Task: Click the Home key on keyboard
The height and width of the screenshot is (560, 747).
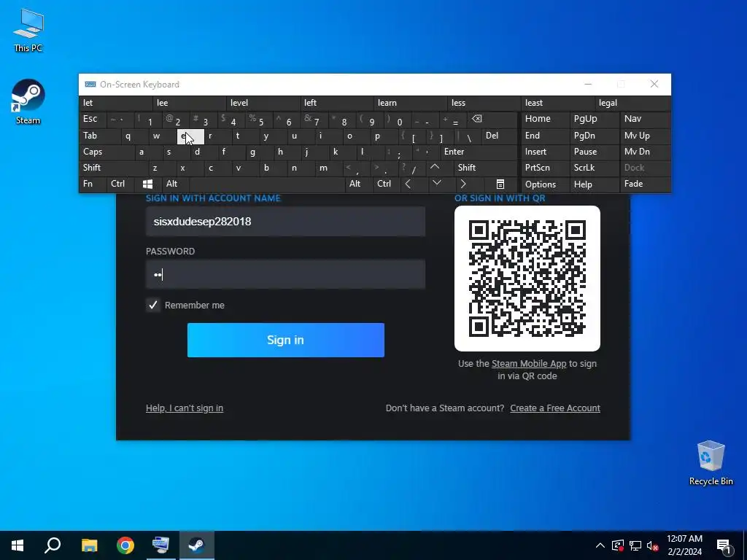Action: tap(546, 119)
